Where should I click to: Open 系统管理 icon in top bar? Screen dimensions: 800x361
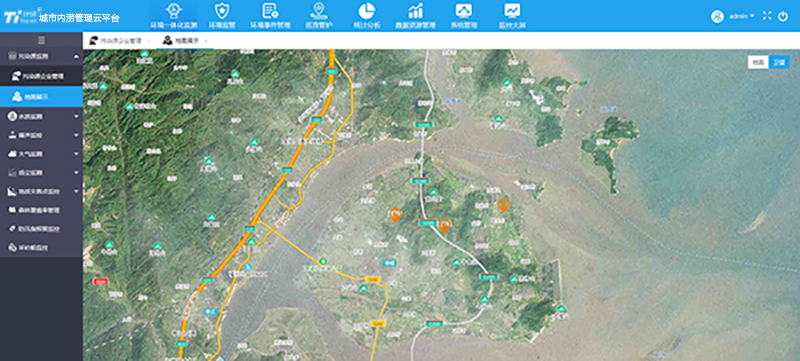click(464, 11)
